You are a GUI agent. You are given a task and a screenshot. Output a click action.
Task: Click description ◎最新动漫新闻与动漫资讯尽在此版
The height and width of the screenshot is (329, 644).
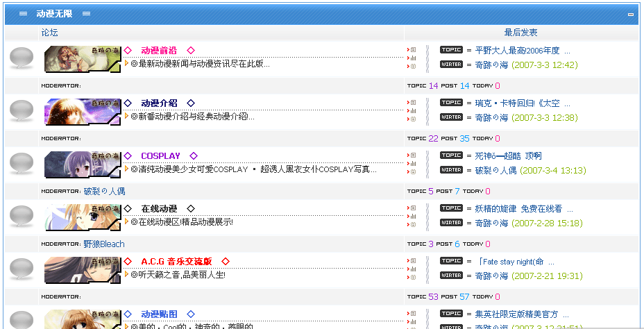point(200,64)
